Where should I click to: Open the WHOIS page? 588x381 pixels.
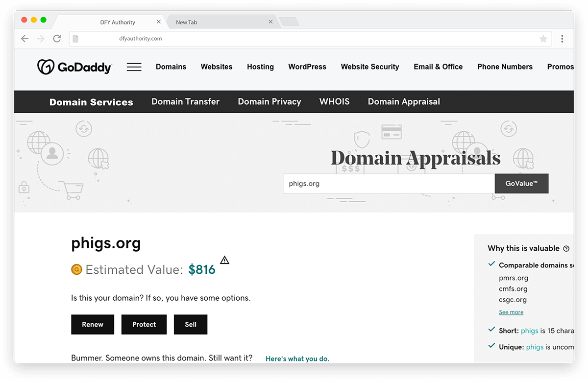[x=335, y=102]
